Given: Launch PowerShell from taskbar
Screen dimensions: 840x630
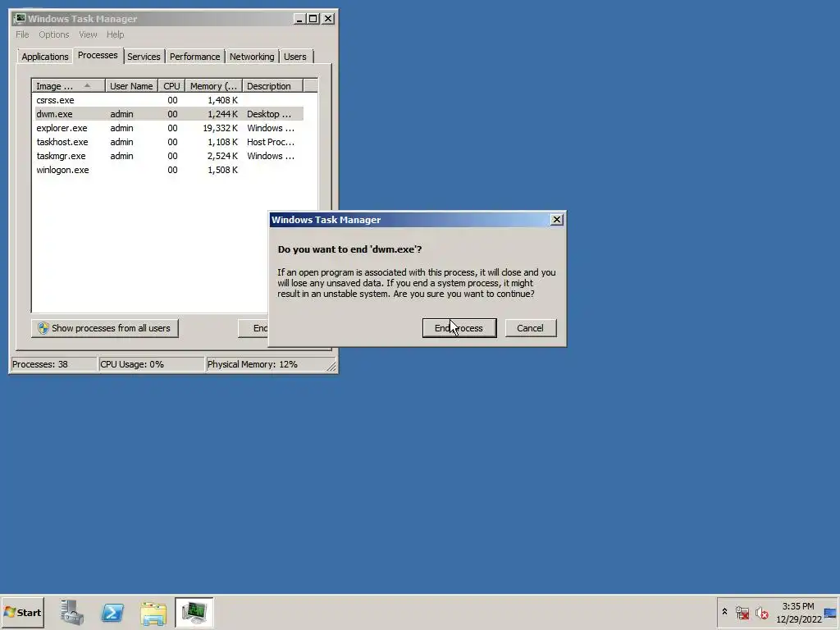Looking at the screenshot, I should (x=112, y=612).
